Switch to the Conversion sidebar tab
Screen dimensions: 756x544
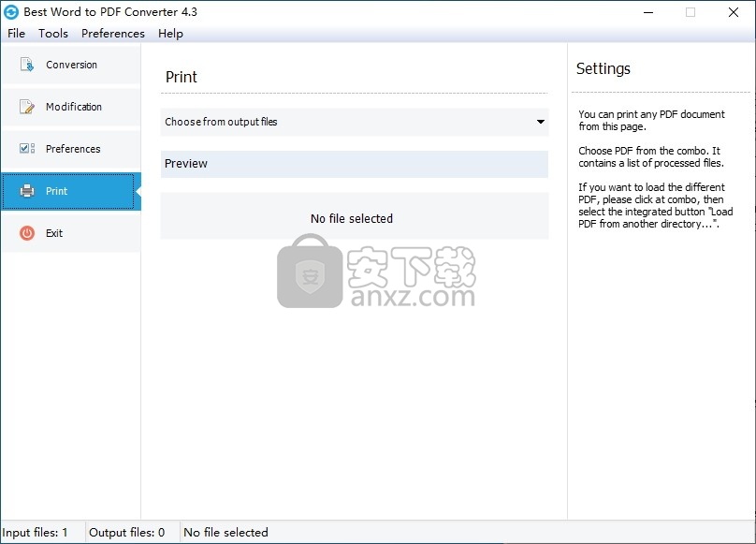(x=71, y=65)
